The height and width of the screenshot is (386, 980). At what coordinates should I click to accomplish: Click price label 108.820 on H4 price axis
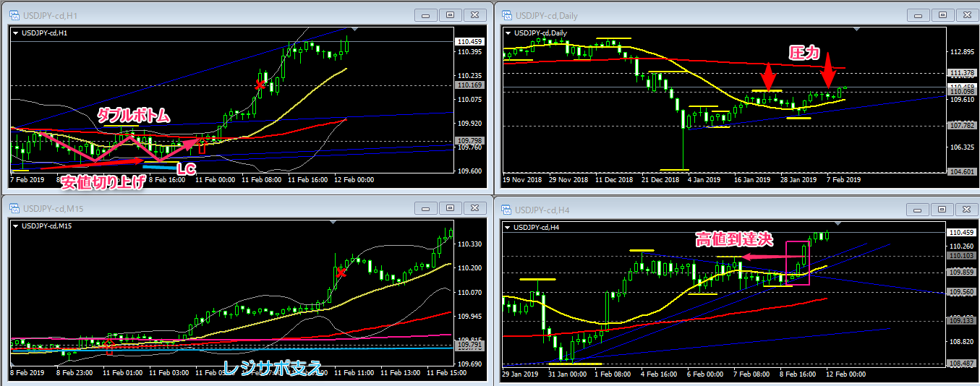coord(962,341)
